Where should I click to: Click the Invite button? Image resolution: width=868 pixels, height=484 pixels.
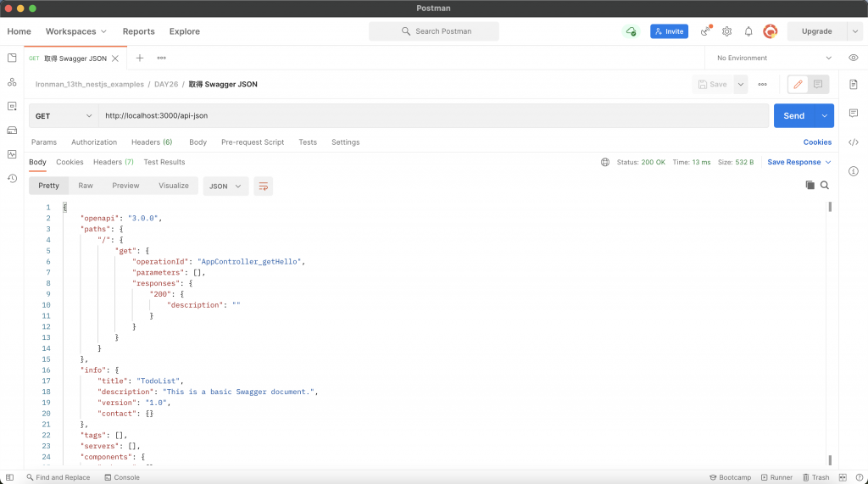point(670,31)
